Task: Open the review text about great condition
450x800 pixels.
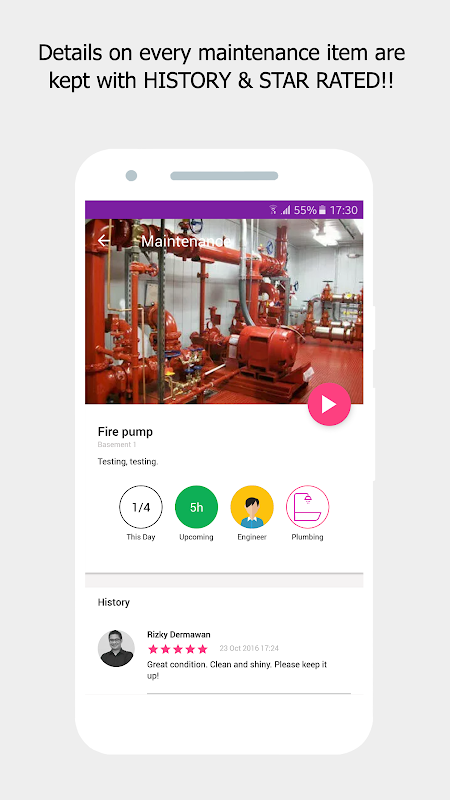Action: tap(237, 670)
